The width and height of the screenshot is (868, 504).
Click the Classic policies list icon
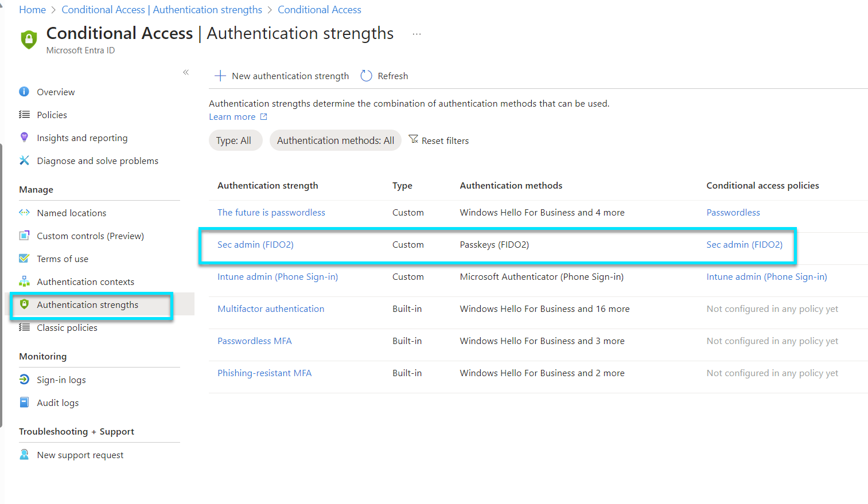[24, 327]
